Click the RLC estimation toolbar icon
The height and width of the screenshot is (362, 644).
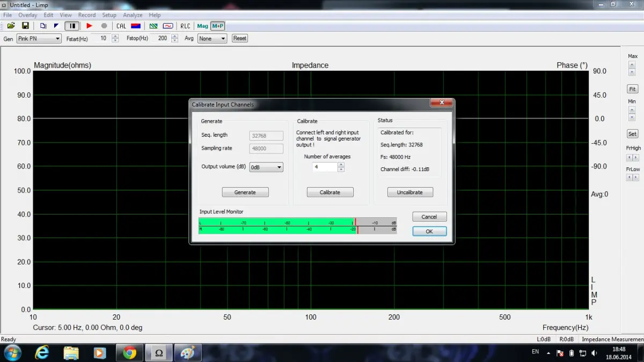tap(185, 26)
